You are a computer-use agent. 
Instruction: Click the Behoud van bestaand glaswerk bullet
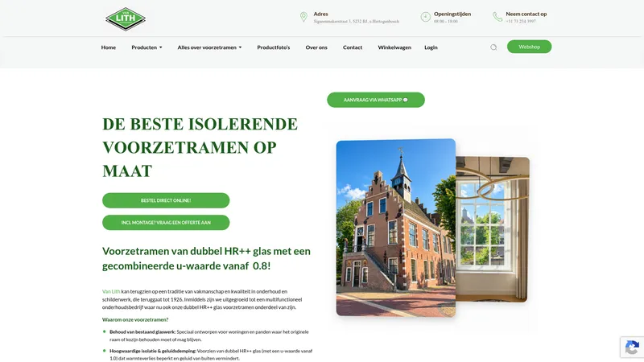pos(209,335)
